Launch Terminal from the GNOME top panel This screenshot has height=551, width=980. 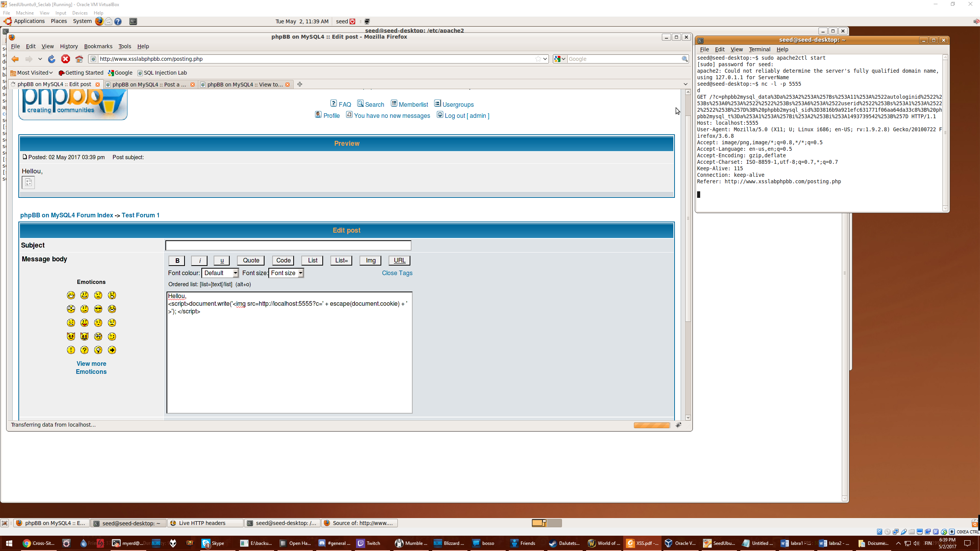133,21
